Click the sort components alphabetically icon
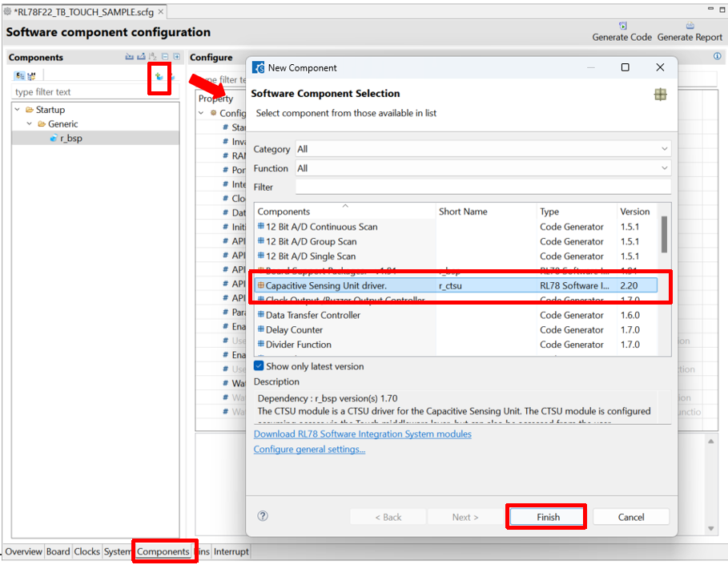The image size is (728, 565). click(x=152, y=57)
